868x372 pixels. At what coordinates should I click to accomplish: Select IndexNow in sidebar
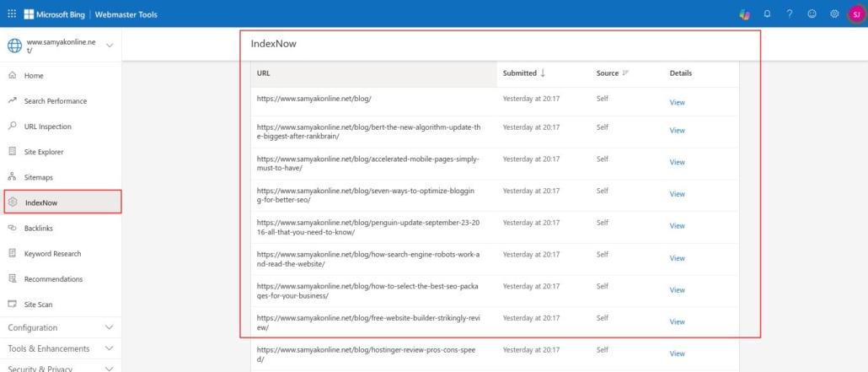click(62, 202)
